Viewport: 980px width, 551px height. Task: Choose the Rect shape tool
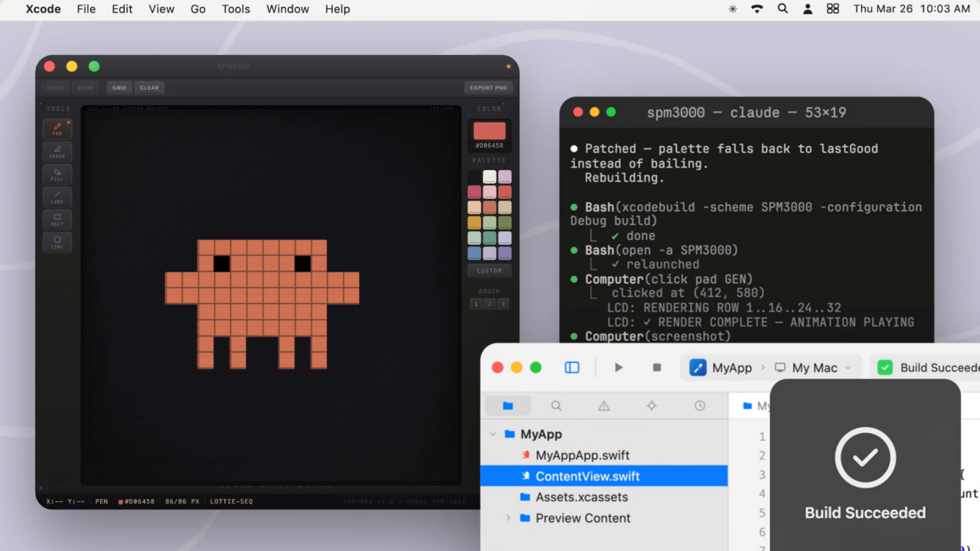[57, 220]
